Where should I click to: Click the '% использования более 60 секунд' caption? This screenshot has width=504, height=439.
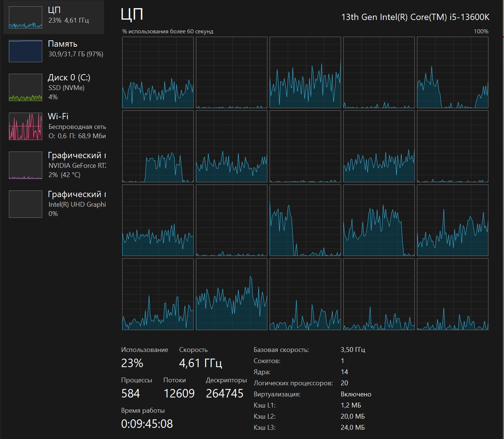[168, 31]
